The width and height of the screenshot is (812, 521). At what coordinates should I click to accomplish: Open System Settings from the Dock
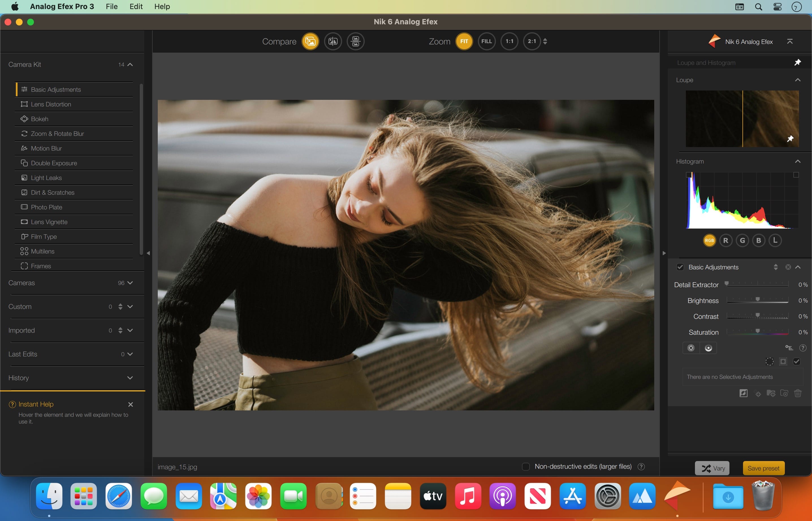point(607,496)
